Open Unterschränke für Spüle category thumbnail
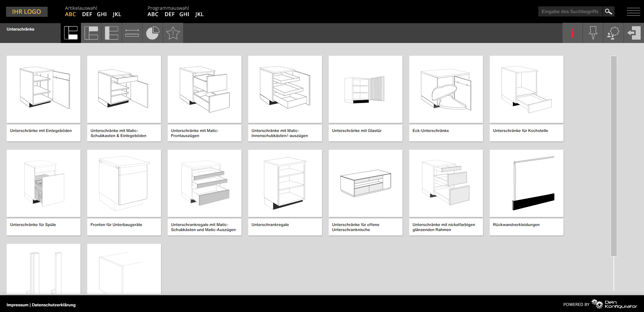Viewport: 644px width, 312px height. coord(44,183)
